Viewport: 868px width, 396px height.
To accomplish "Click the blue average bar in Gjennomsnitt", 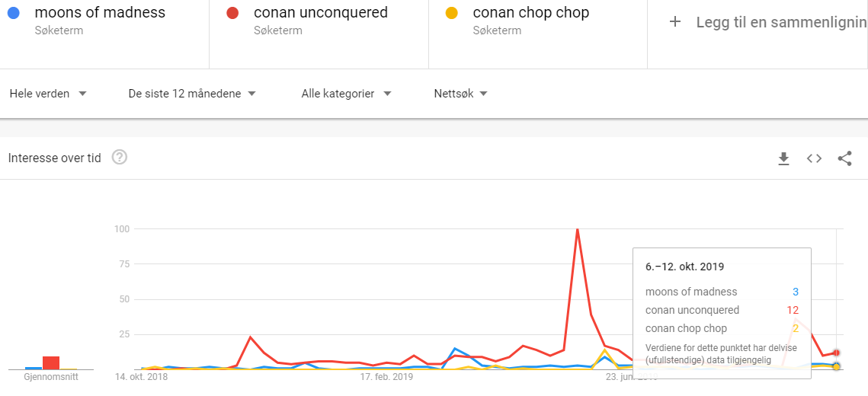I will click(34, 368).
